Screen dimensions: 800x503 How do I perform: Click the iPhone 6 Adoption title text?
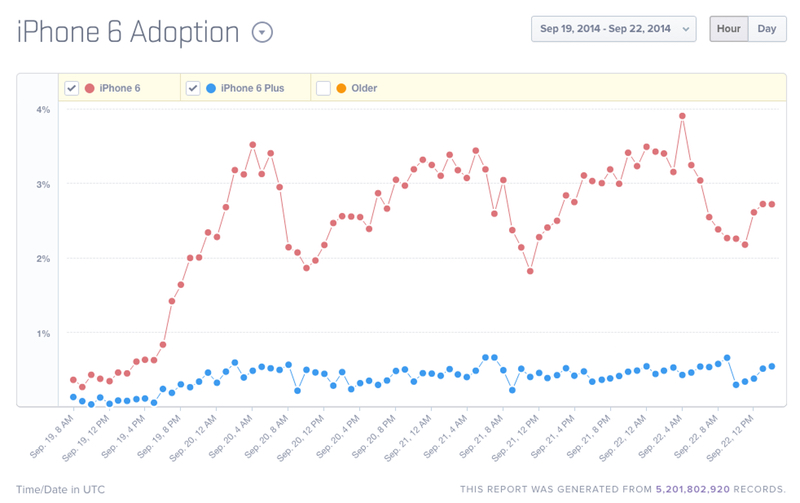[x=128, y=32]
